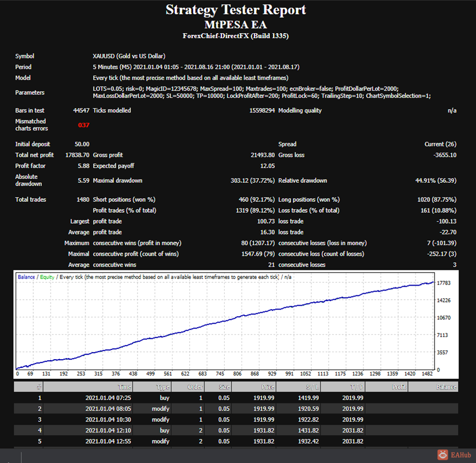Select consecutive wins value '80 (1207.17)'
This screenshot has height=463, width=476.
[258, 243]
